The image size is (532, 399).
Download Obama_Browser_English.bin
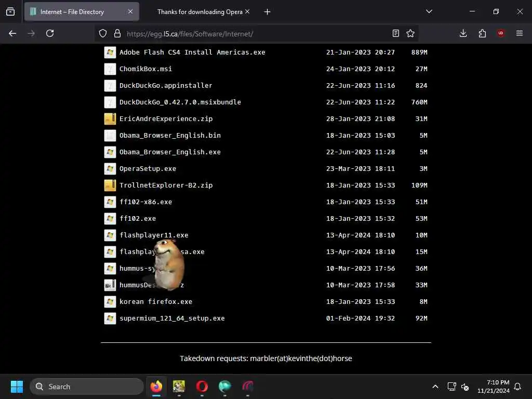tap(170, 136)
